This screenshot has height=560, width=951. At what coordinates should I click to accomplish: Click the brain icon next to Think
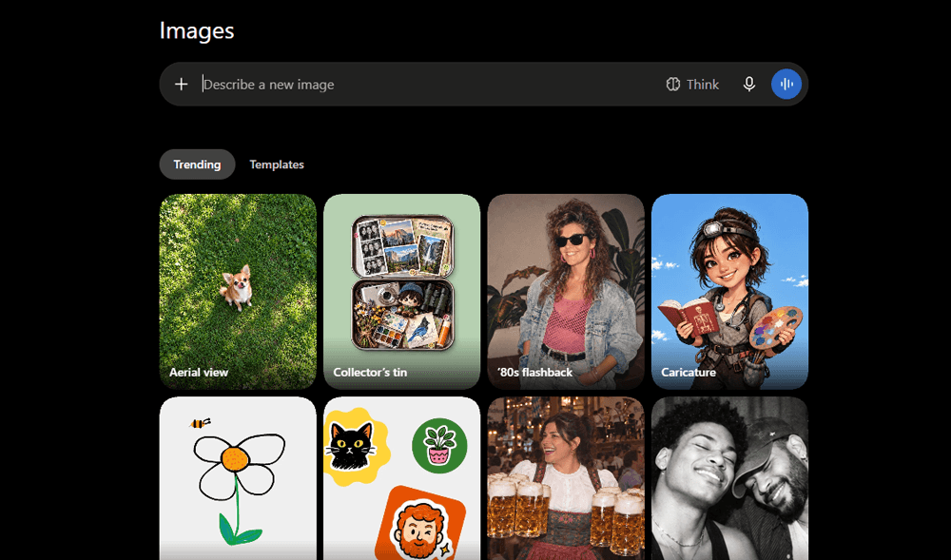672,85
